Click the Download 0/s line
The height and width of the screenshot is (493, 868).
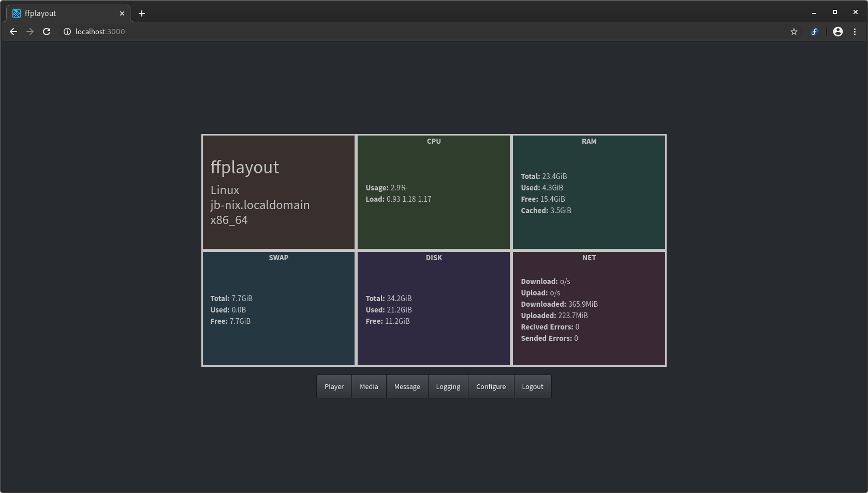pyautogui.click(x=546, y=281)
